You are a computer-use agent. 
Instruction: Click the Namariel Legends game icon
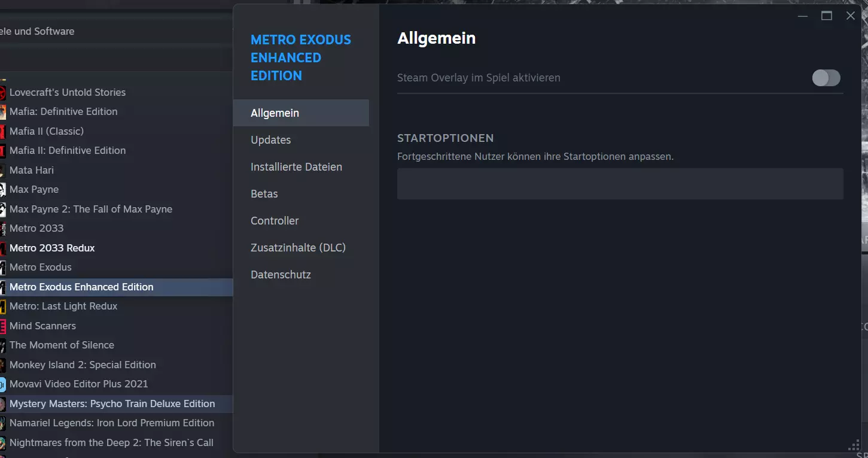pos(2,423)
